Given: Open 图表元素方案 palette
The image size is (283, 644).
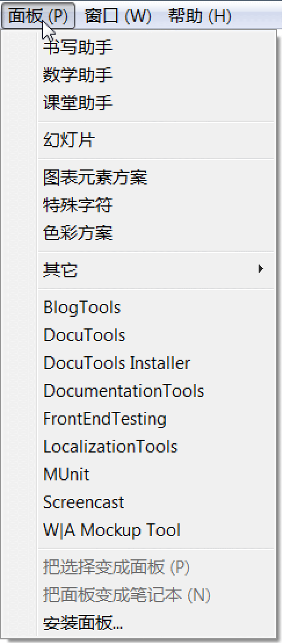Looking at the screenshot, I should pos(156,178).
